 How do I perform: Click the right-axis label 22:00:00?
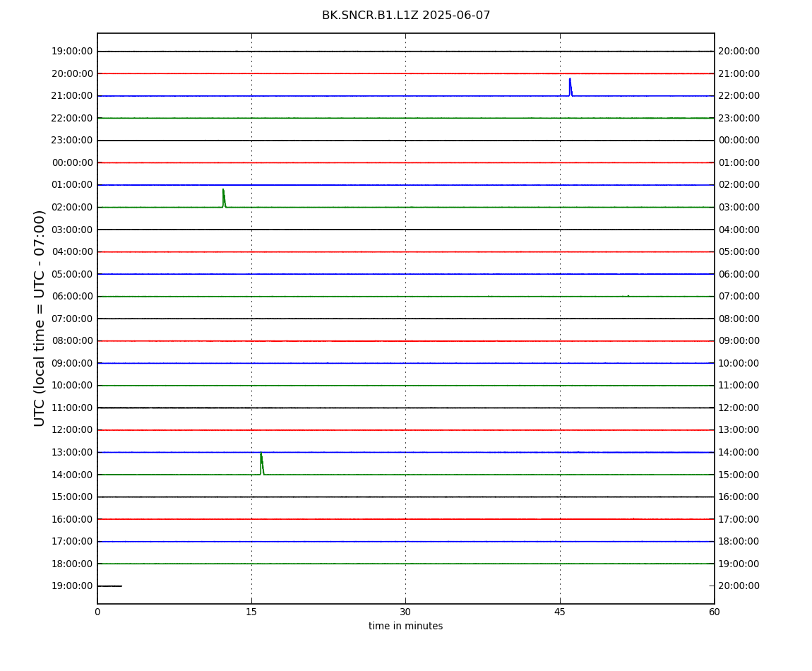click(739, 96)
